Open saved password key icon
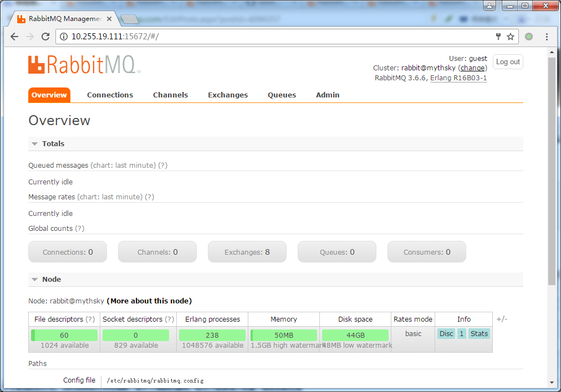Viewport: 561px width, 392px height. pyautogui.click(x=498, y=36)
